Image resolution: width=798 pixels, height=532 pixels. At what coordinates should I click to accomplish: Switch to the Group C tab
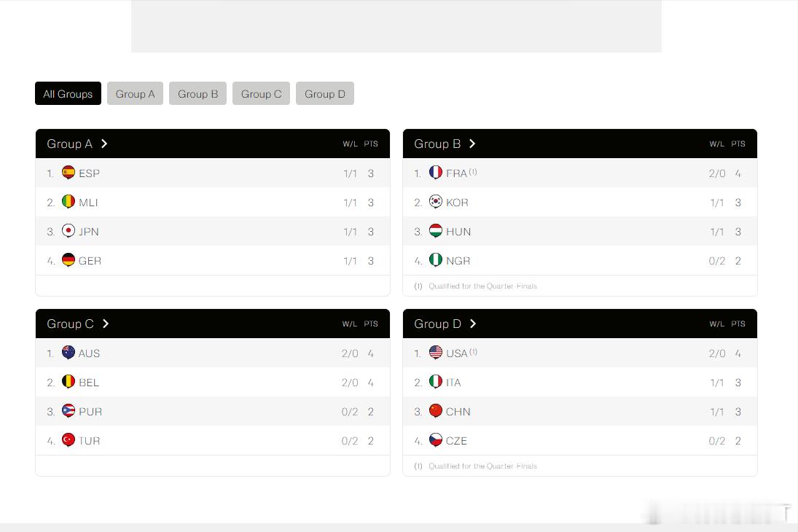pos(261,94)
